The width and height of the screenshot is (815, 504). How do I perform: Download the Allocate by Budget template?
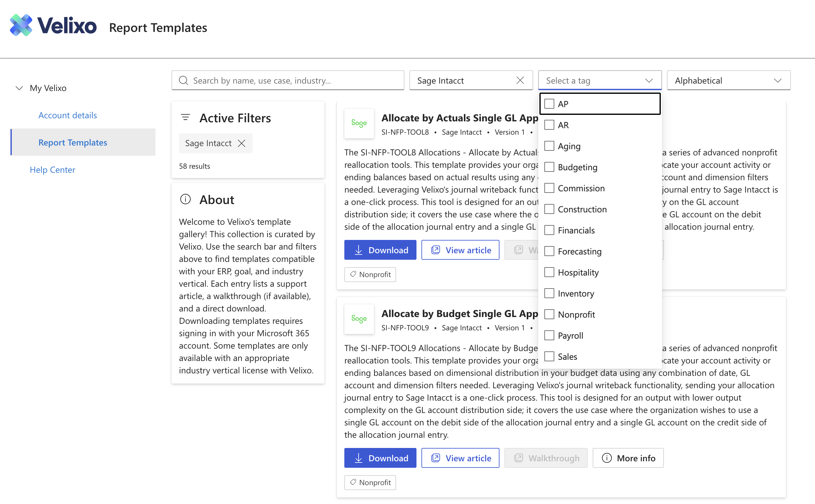[380, 458]
